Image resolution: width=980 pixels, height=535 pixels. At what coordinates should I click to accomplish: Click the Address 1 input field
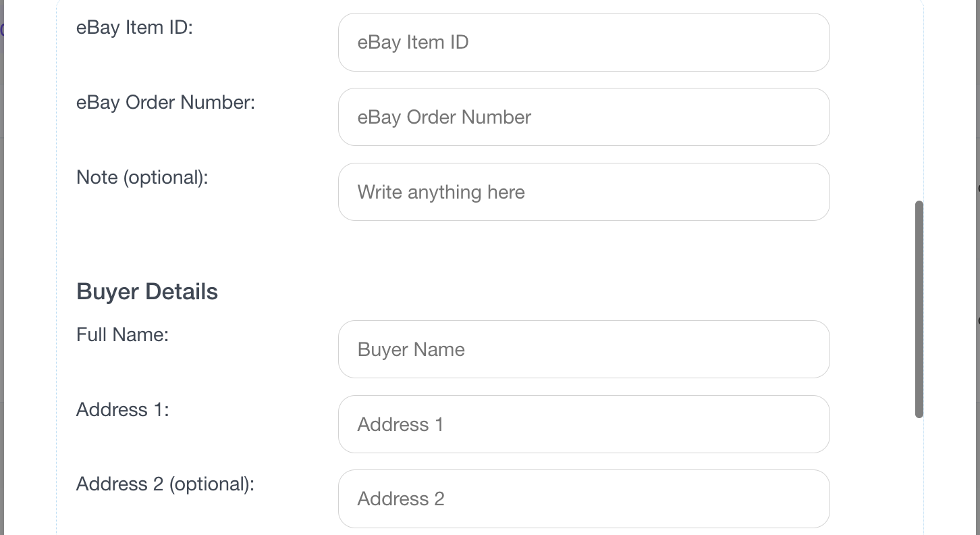click(584, 424)
